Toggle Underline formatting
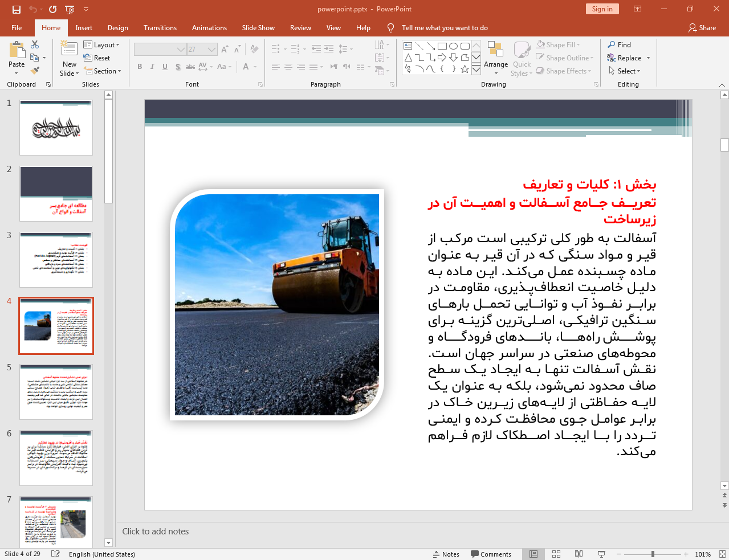Image resolution: width=729 pixels, height=560 pixels. [x=165, y=67]
